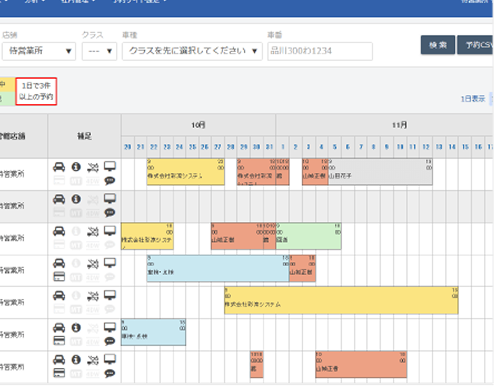Viewport: 494px width, 386px height.
Task: Open the comment bubble in the short blue reservation row
Action: point(110,341)
